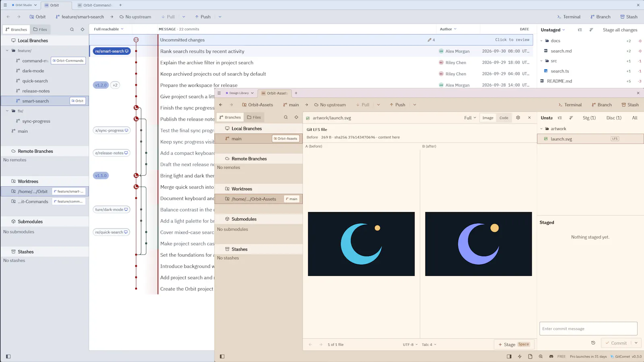Click the locate-current-branch icon in Orbit window sidebar
The width and height of the screenshot is (644, 362).
[83, 29]
